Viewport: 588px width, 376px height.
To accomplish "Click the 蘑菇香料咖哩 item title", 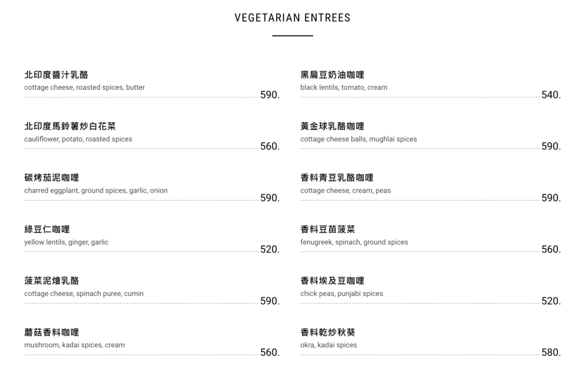I will [x=52, y=332].
